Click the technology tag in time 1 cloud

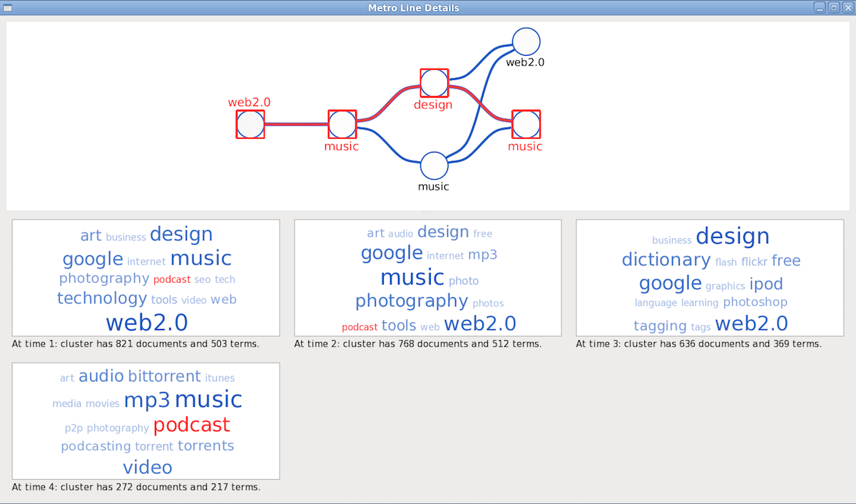pos(102,298)
